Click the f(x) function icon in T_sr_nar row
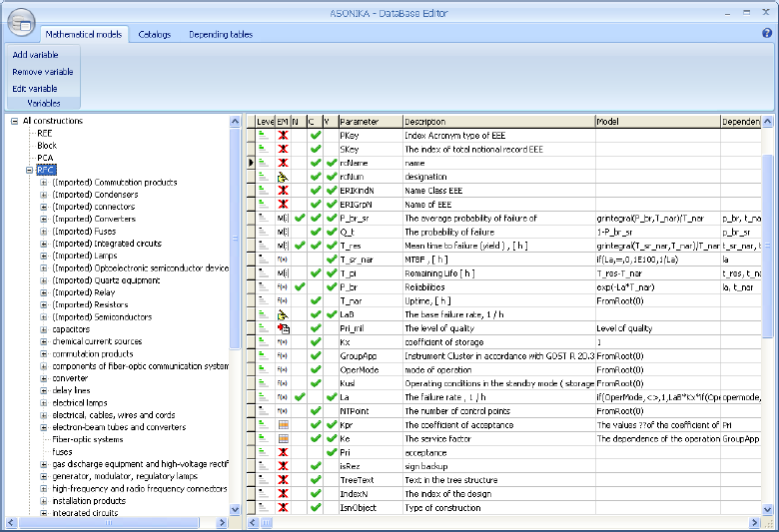779x532 pixels. (x=283, y=259)
